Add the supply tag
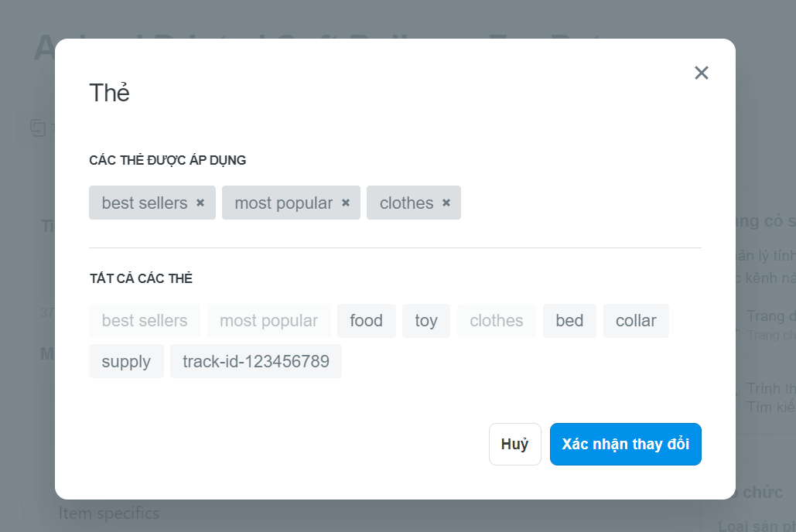This screenshot has width=796, height=532. click(126, 361)
